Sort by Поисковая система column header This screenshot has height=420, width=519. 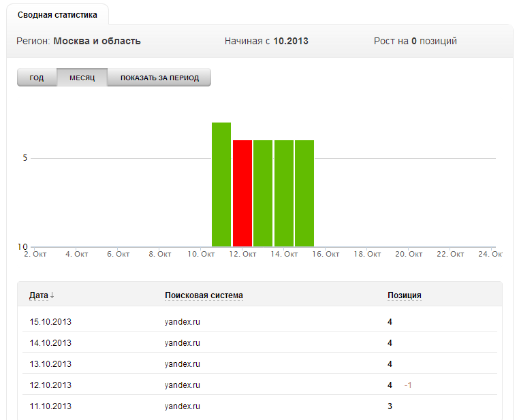204,295
